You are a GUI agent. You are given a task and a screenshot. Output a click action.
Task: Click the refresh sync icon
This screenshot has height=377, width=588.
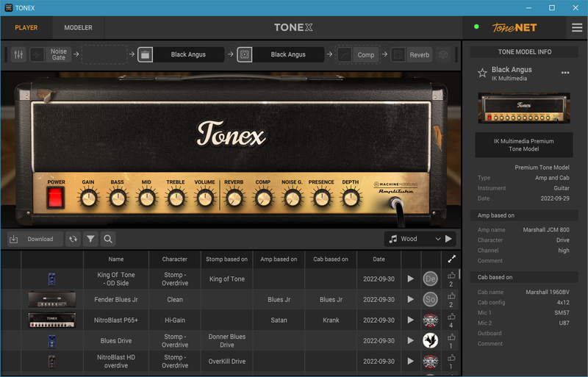tap(73, 239)
